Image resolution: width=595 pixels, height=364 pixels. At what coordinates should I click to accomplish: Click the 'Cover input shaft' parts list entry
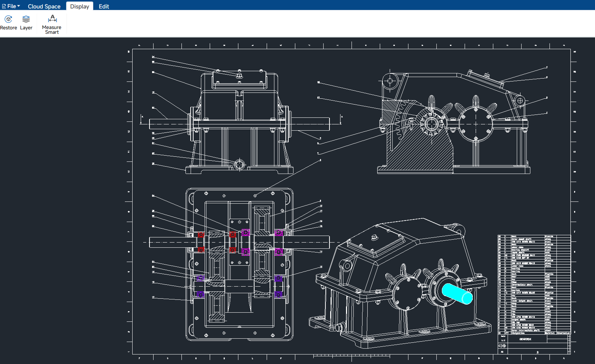click(522, 239)
